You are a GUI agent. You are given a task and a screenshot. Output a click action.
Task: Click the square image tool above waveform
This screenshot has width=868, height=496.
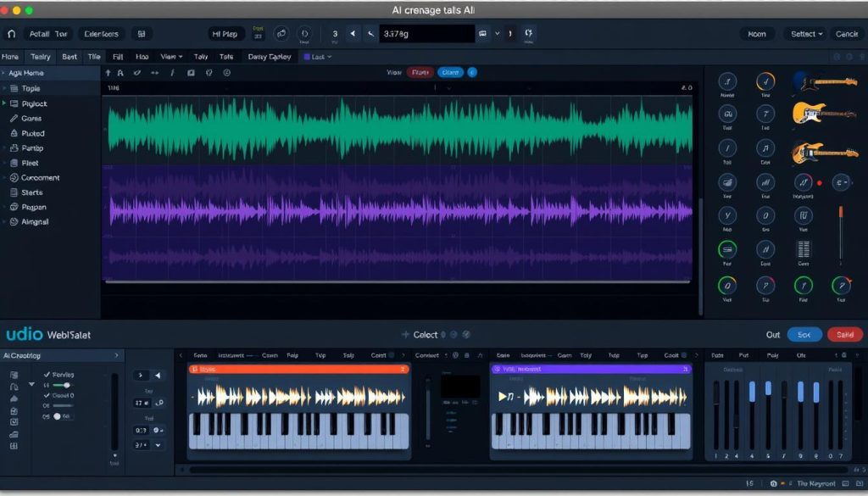pos(191,73)
